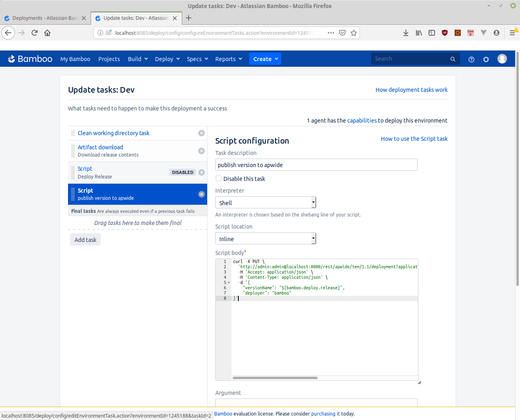Screen dimensions: 520x420
Task: Click the Firefox home icon
Action: point(47,33)
